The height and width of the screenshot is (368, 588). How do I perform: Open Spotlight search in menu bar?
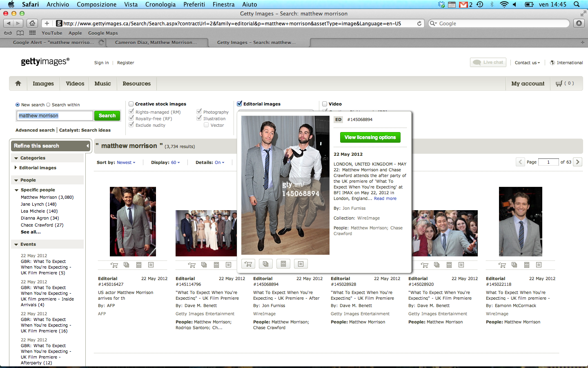click(x=577, y=4)
